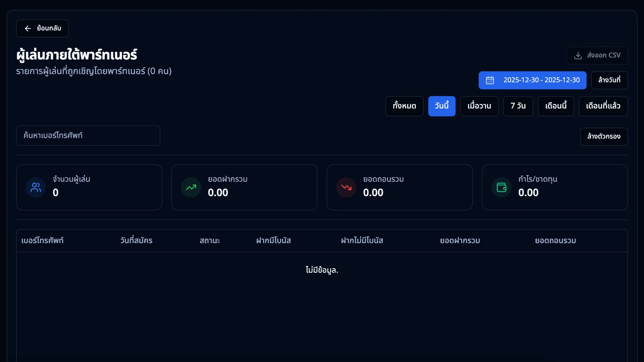Click the วันที่สมัคร column header
This screenshot has width=644, height=362.
[x=136, y=241]
